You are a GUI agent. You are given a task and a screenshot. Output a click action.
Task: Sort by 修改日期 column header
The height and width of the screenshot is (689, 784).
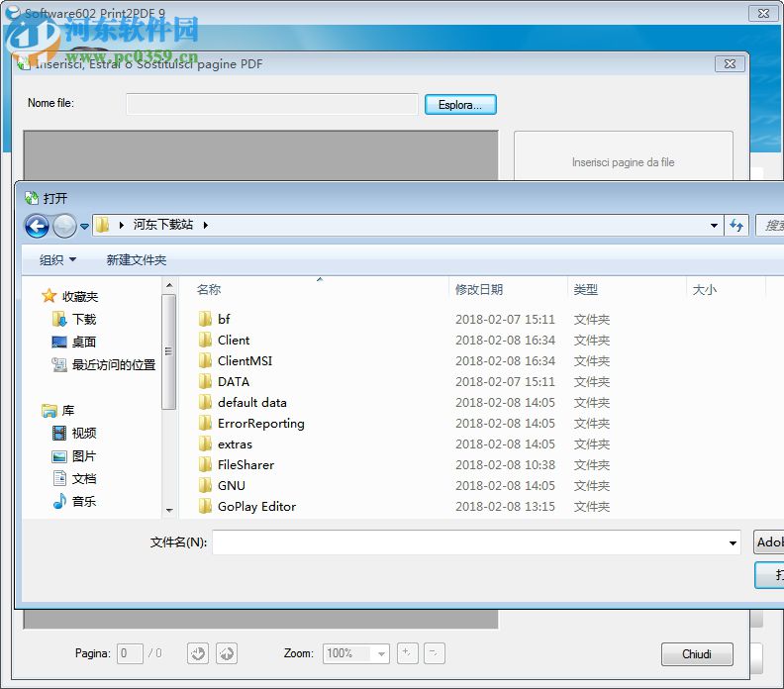(479, 289)
